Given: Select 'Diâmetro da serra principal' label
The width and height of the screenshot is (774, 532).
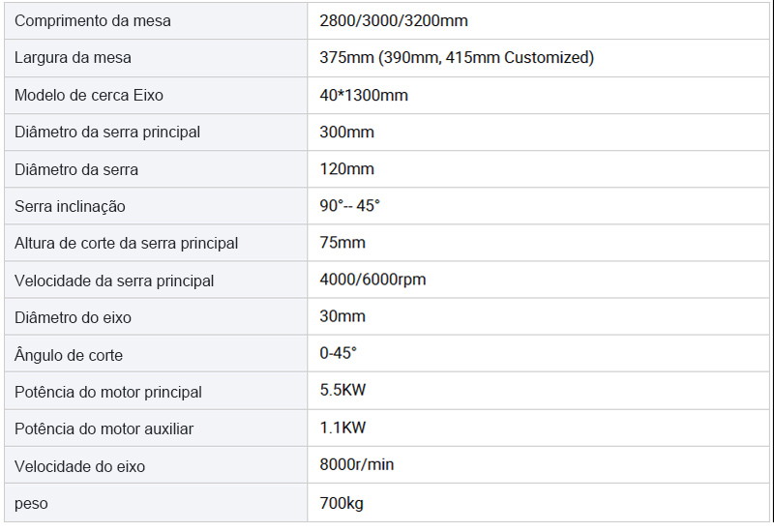Looking at the screenshot, I should 107,133.
